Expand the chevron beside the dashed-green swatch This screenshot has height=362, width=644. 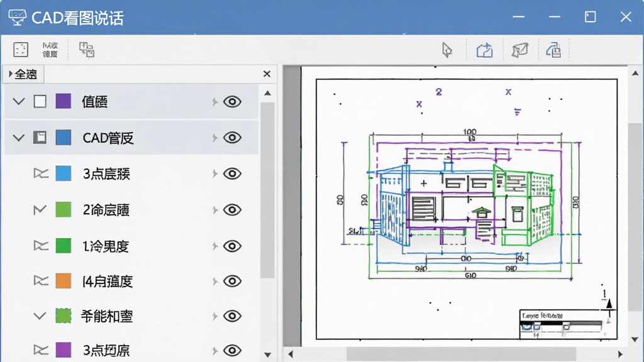tap(40, 316)
